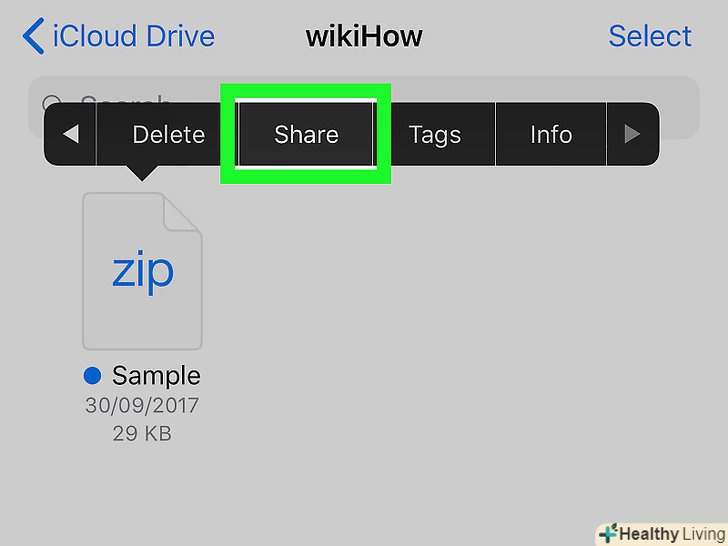Tap the popup menu pointer triangle
The height and width of the screenshot is (546, 728).
click(x=142, y=173)
